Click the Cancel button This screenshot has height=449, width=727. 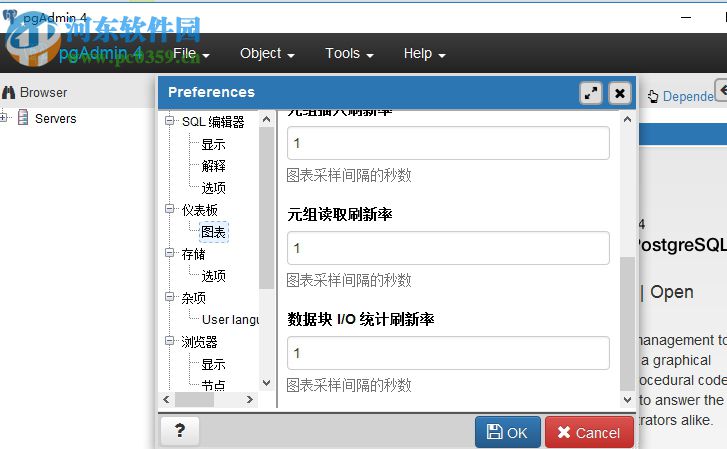(589, 432)
